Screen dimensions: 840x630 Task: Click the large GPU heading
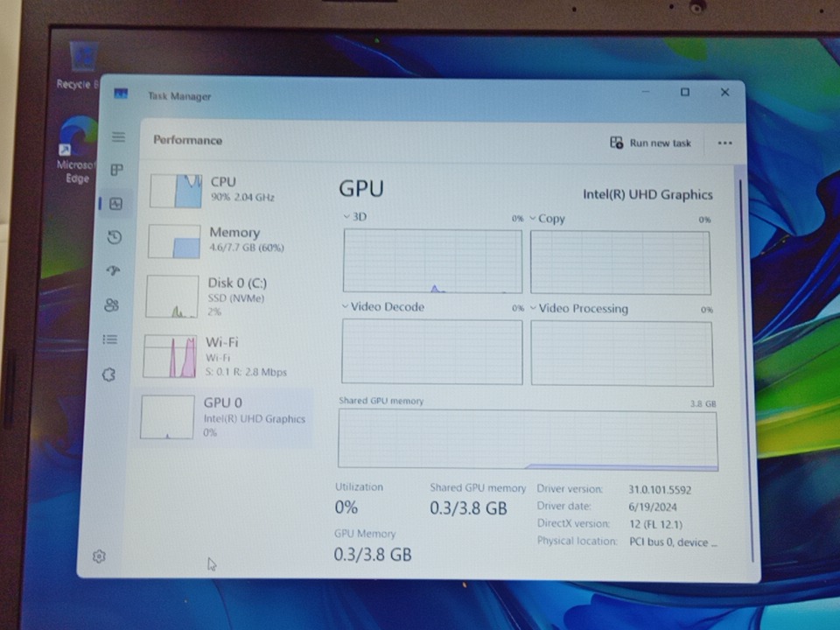[x=361, y=189]
